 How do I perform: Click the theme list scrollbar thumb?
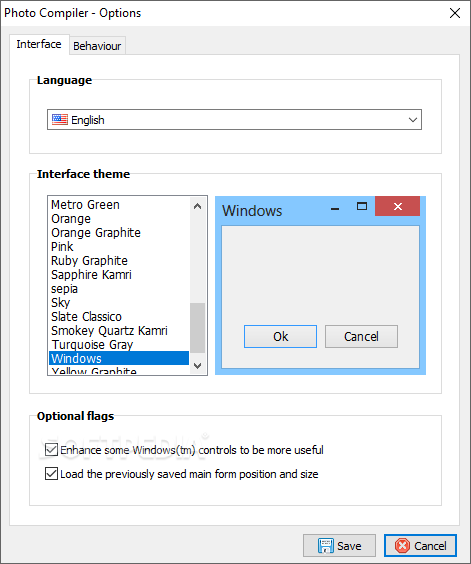pos(198,328)
